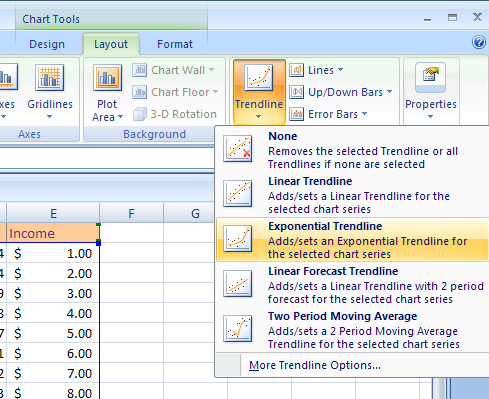Restore the Excel window size
489x399 pixels.
(x=452, y=17)
